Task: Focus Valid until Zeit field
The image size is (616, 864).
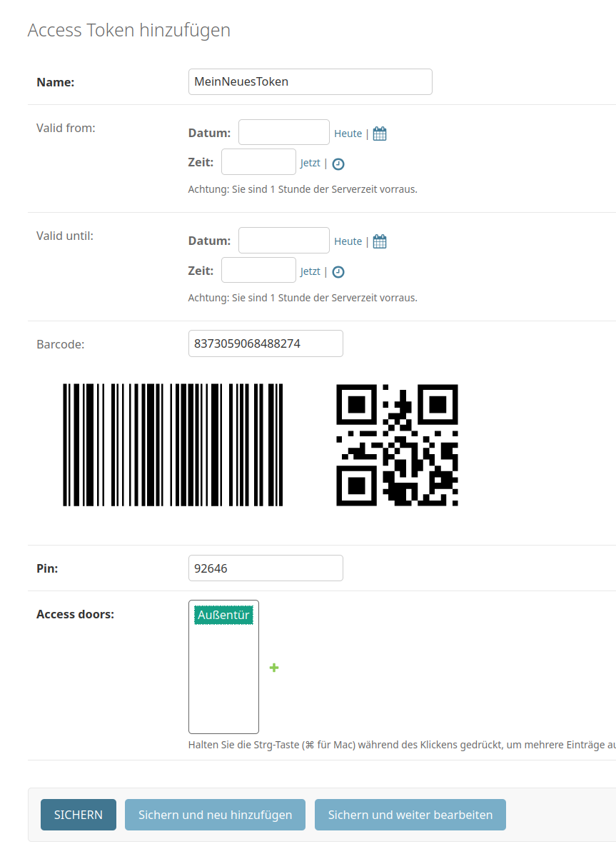Action: pyautogui.click(x=258, y=271)
